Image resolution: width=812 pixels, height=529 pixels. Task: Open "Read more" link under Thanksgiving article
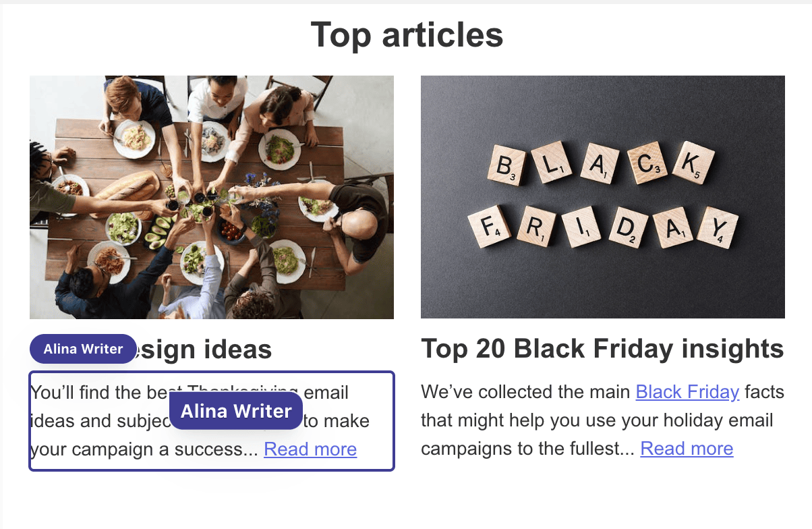coord(310,449)
